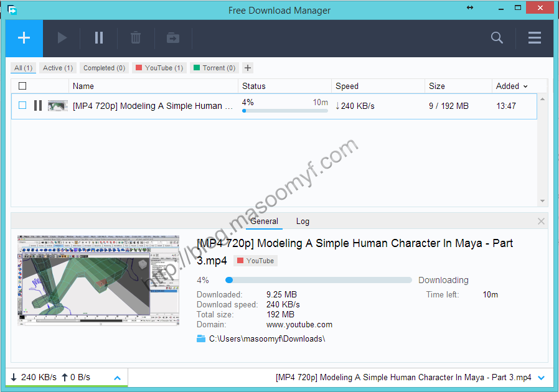The width and height of the screenshot is (559, 392).
Task: Add a new download with plus button
Action: pos(24,38)
